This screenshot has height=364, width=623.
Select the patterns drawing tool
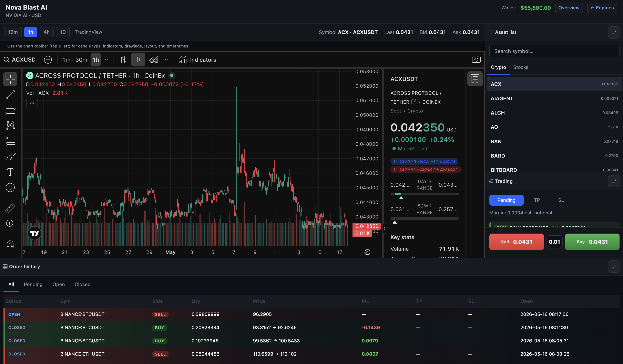pos(10,126)
